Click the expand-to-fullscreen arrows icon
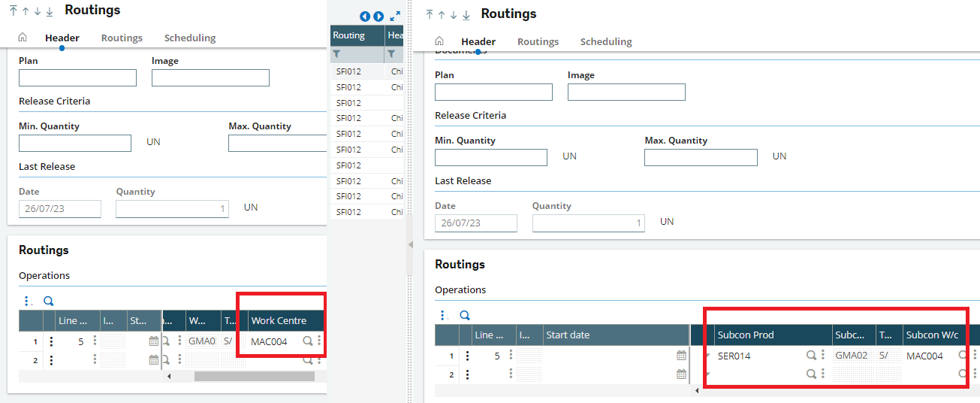The height and width of the screenshot is (403, 980). point(395,16)
